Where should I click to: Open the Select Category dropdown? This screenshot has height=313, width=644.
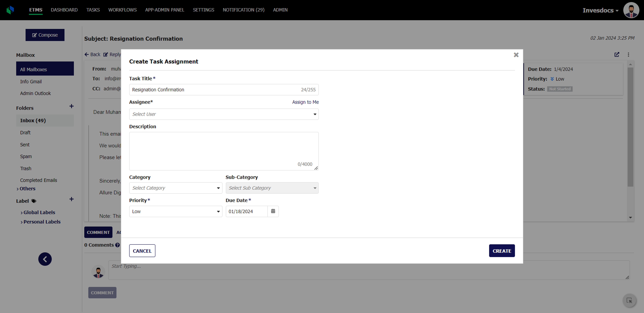tap(175, 188)
